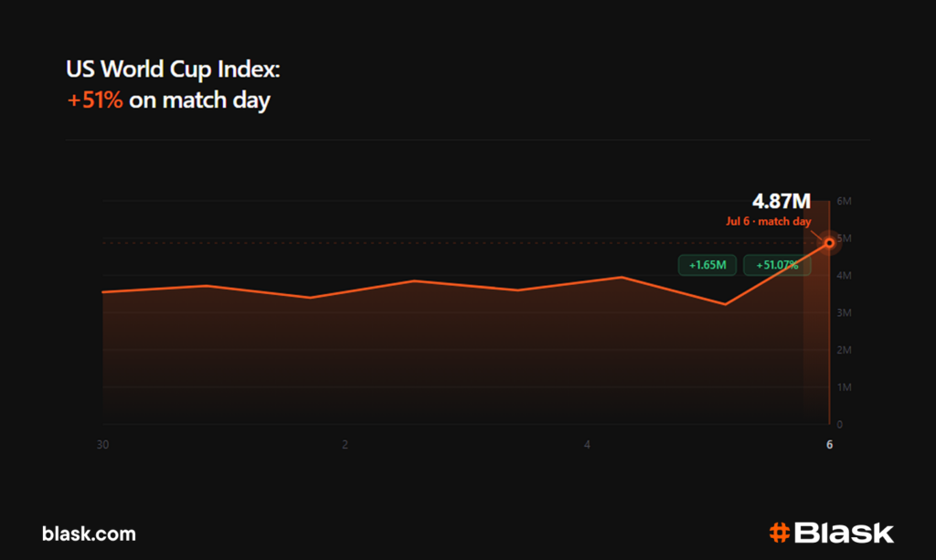Screen dimensions: 936x560
Task: Select the Jul 6 data point marker
Action: tap(829, 243)
